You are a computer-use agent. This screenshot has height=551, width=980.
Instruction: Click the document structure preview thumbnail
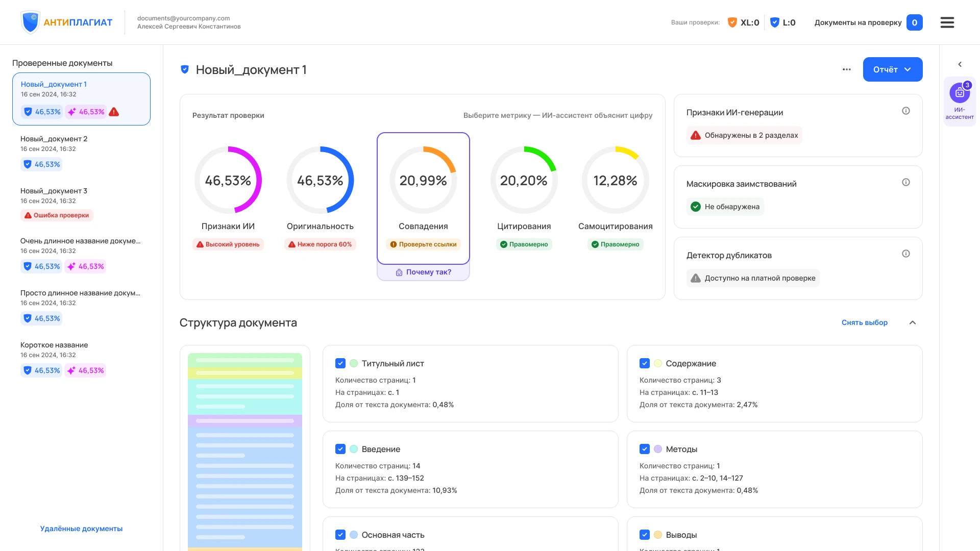click(245, 452)
